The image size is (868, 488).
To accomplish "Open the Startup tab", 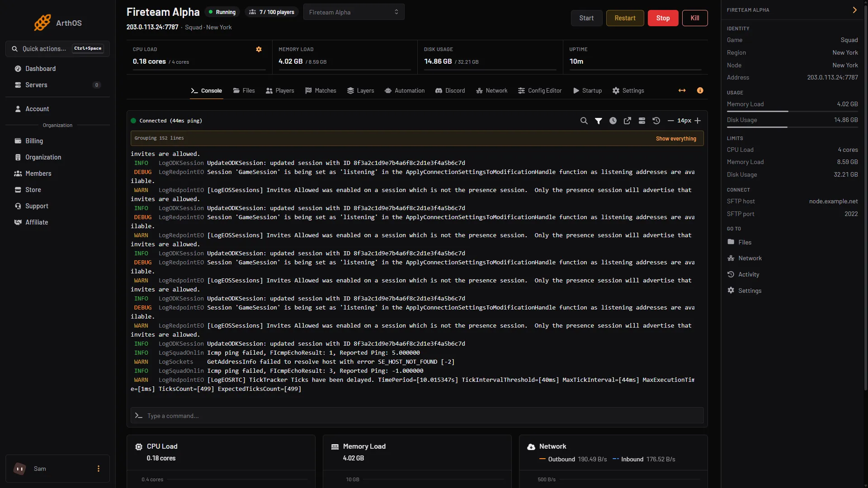I will (x=588, y=91).
